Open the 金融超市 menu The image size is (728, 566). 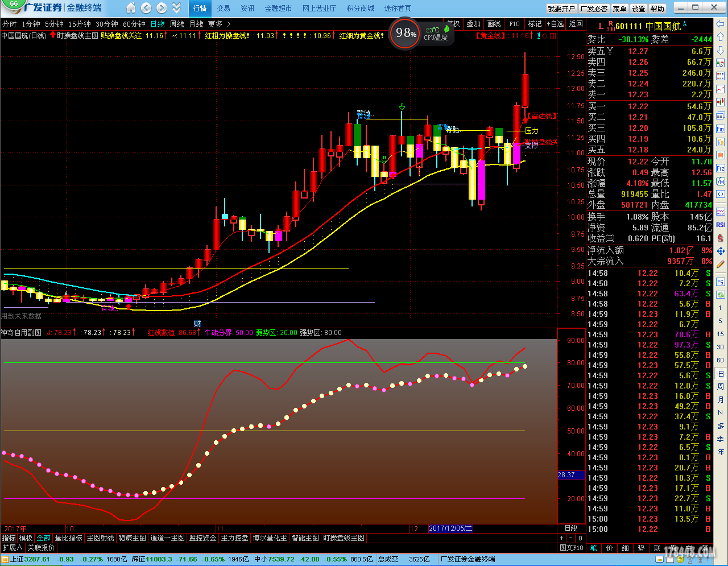[278, 9]
